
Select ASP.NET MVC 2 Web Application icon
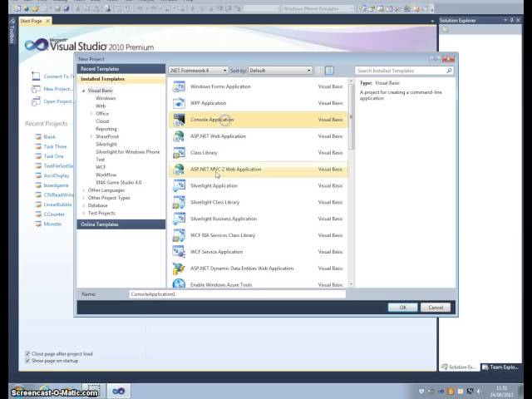click(179, 170)
